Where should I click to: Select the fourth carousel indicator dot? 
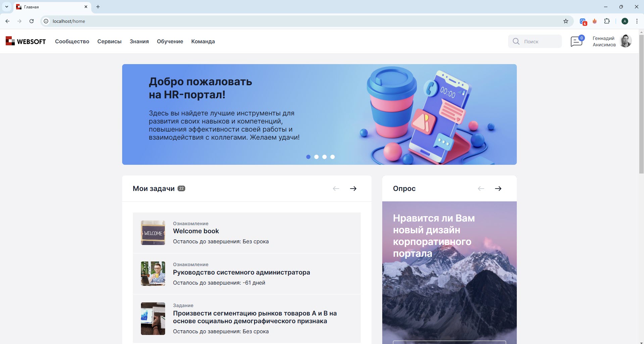(x=333, y=157)
